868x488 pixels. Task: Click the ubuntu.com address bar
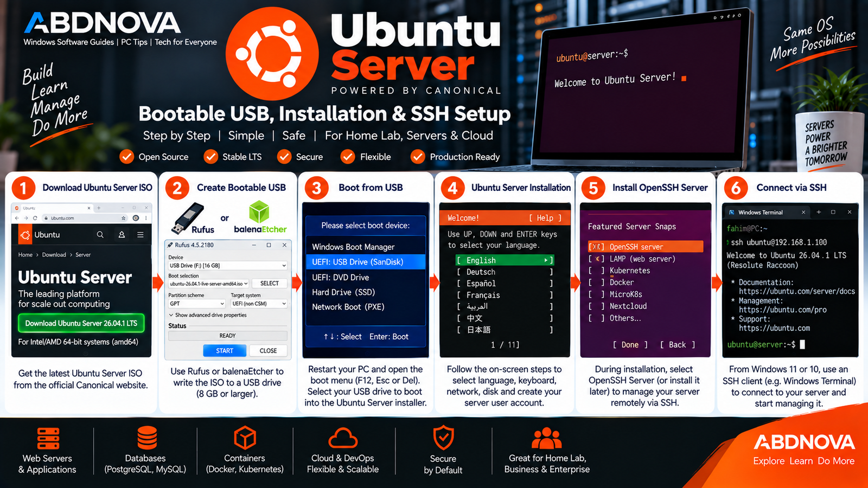point(86,218)
